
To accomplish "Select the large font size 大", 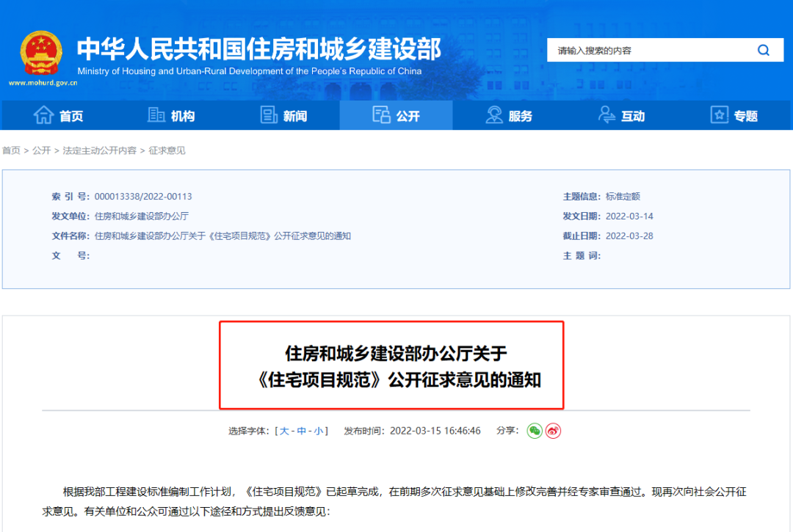I will pyautogui.click(x=284, y=431).
